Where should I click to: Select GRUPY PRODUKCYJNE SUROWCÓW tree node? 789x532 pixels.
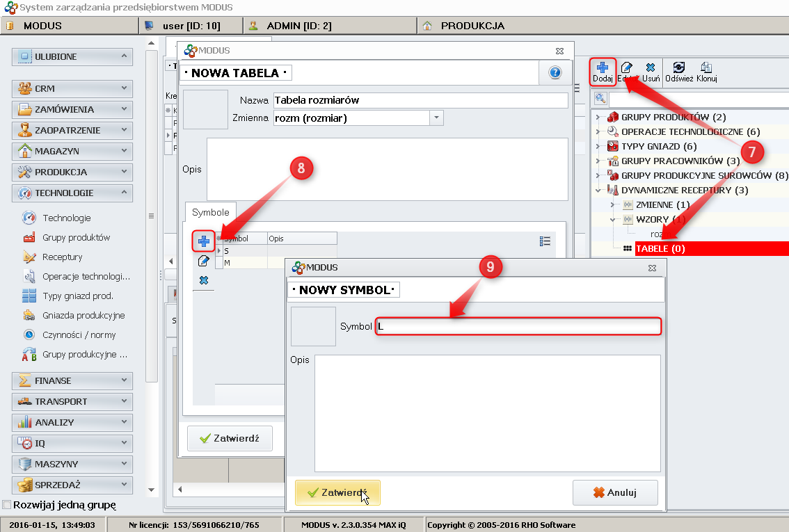pos(704,175)
